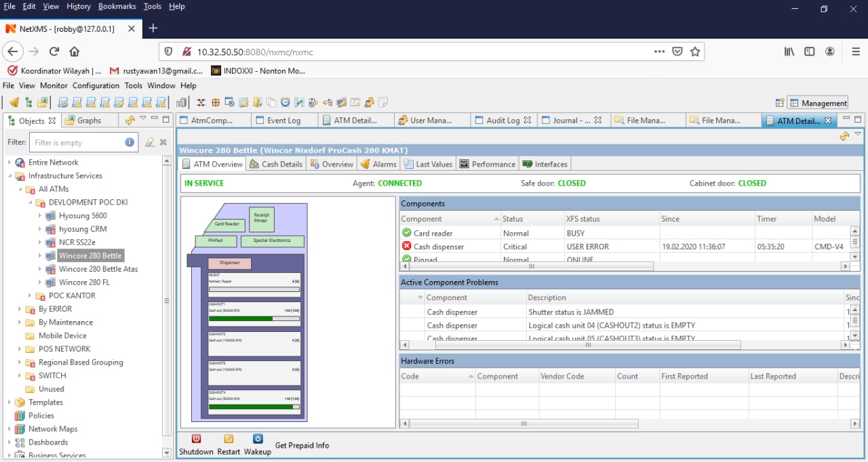Bookmark page with the star icon
The height and width of the screenshot is (462, 868).
(695, 51)
